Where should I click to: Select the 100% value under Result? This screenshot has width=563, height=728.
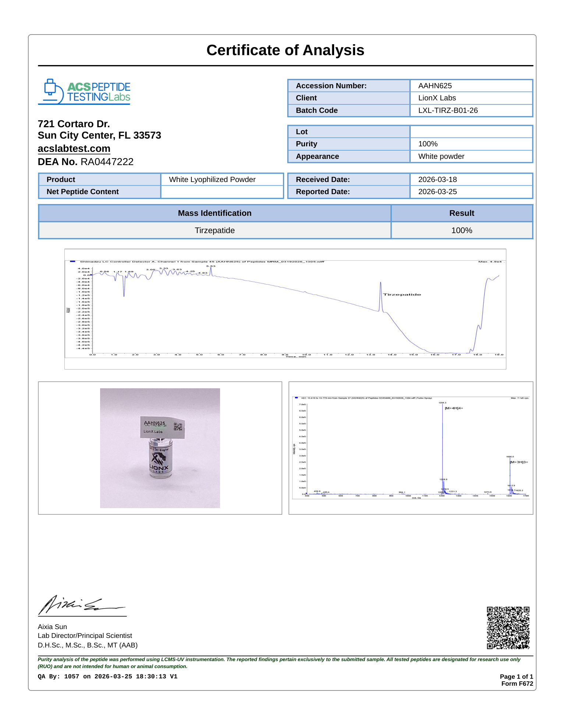[462, 231]
